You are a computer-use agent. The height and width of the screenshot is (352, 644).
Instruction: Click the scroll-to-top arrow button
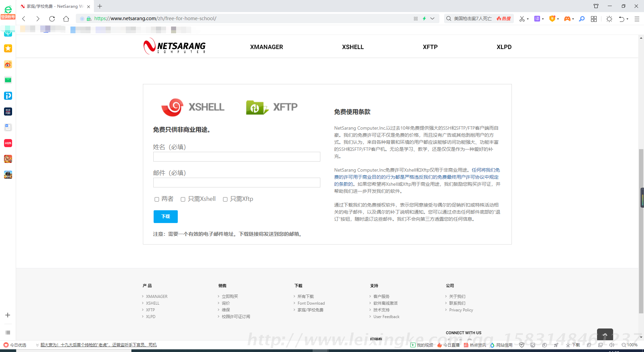(x=605, y=335)
